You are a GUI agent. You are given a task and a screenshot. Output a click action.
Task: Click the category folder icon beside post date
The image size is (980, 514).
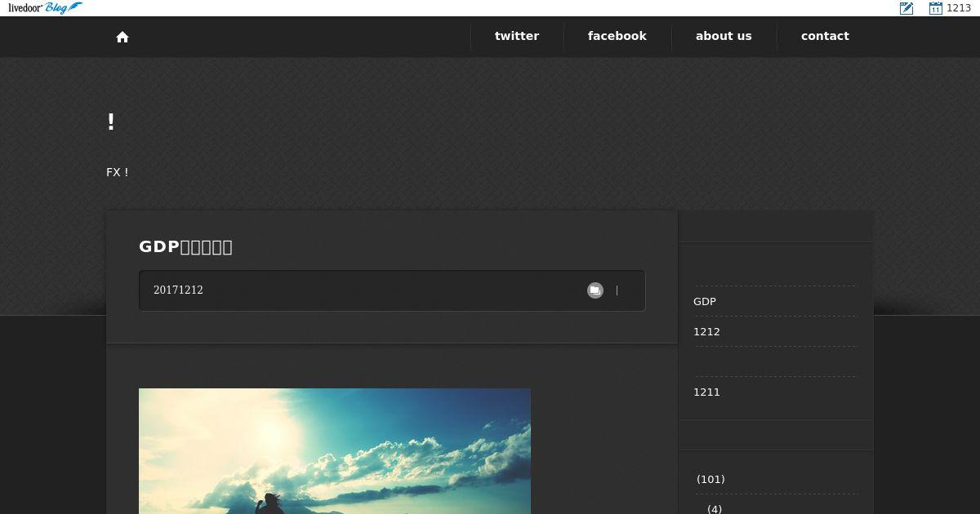595,290
